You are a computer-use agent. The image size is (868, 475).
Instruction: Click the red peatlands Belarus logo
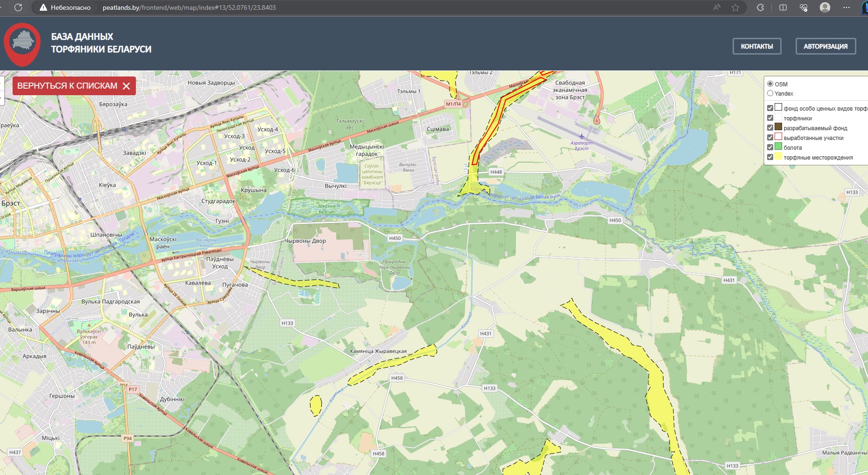pyautogui.click(x=22, y=44)
